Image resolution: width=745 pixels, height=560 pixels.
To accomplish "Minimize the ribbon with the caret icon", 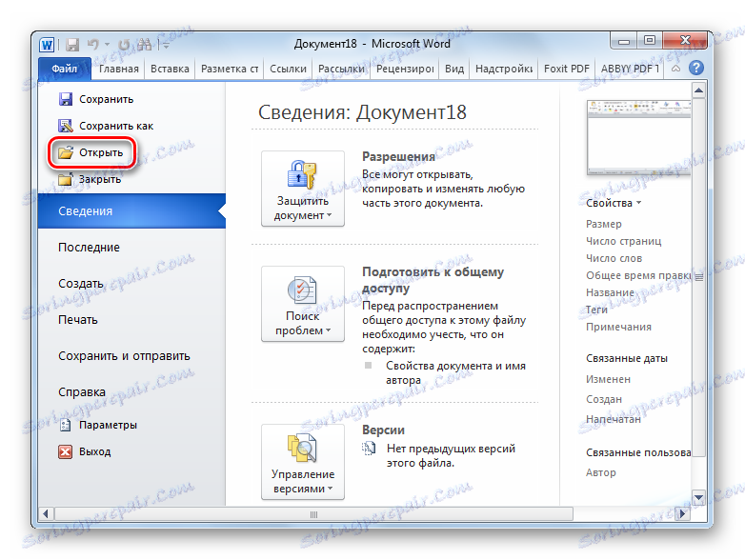I will [x=675, y=69].
